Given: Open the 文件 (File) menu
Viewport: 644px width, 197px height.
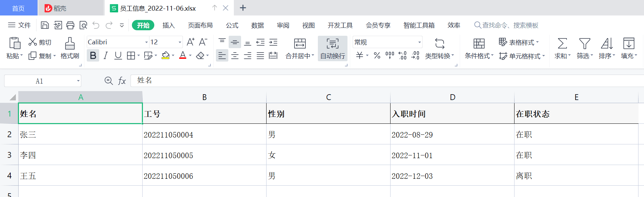Looking at the screenshot, I should pyautogui.click(x=20, y=25).
